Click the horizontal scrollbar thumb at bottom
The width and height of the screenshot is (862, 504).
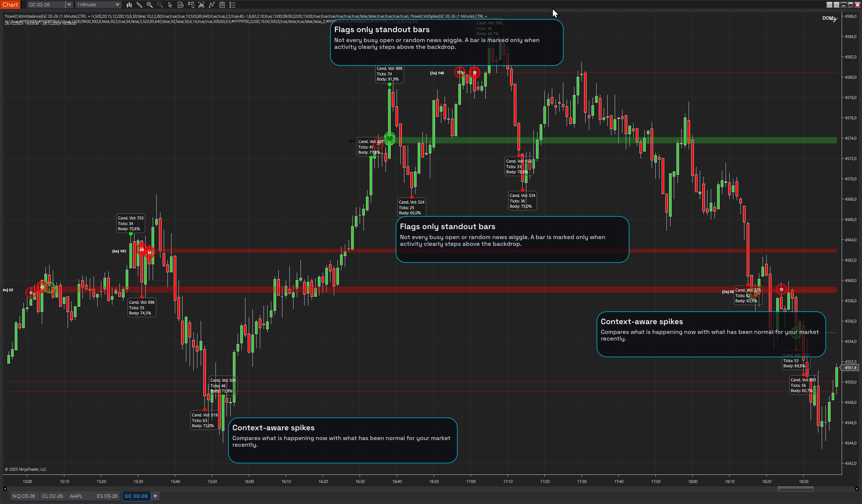click(x=795, y=489)
